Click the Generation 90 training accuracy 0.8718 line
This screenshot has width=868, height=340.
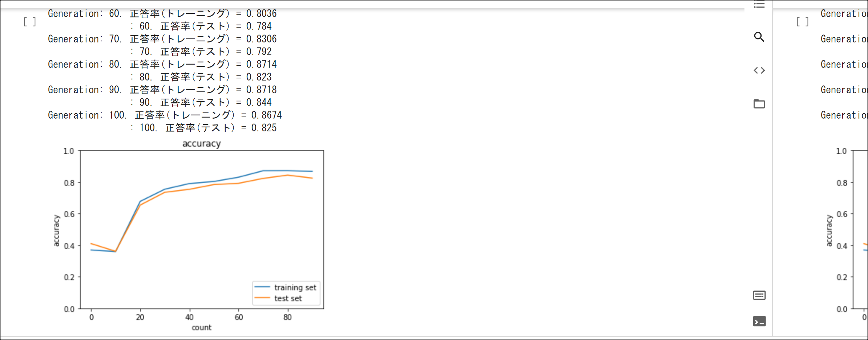tap(162, 90)
